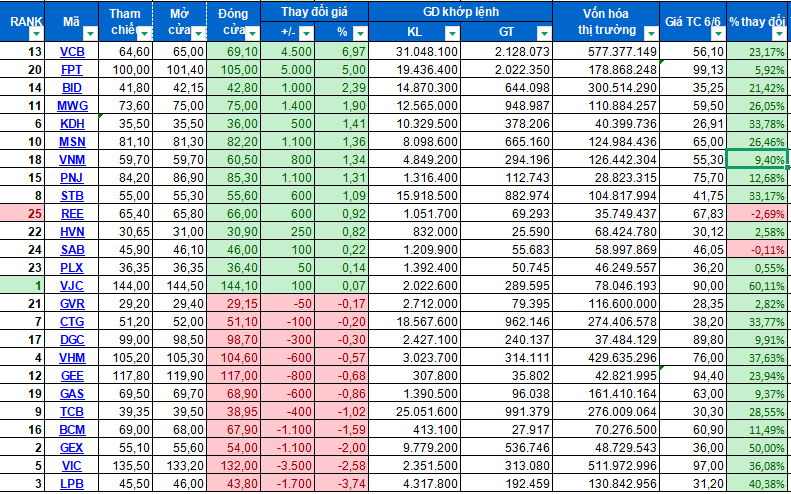This screenshot has width=791, height=494.
Task: Select VCB closing price cell 69,10
Action: [234, 51]
